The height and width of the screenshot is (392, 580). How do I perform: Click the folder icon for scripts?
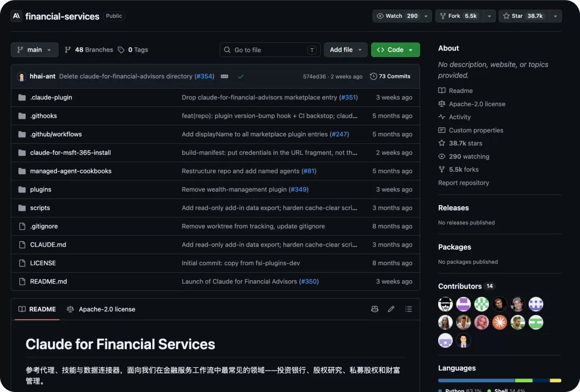coord(22,208)
